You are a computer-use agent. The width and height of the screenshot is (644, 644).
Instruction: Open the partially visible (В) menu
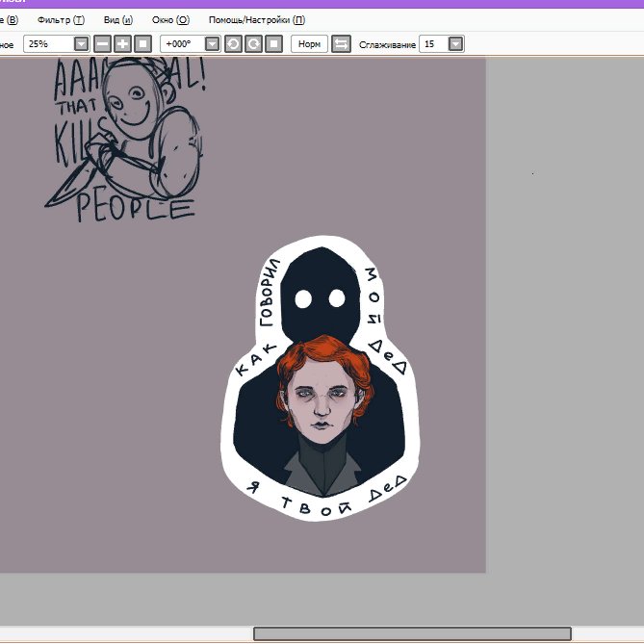9,20
